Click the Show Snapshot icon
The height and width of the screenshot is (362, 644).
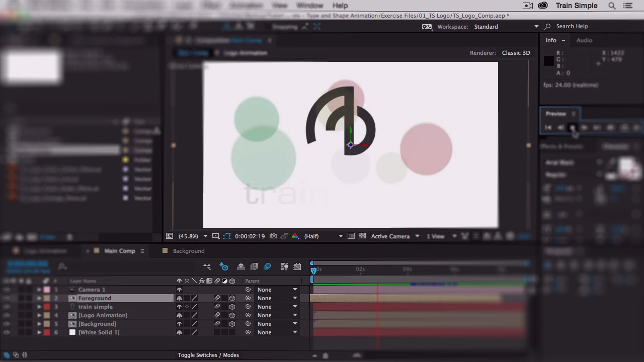[284, 236]
